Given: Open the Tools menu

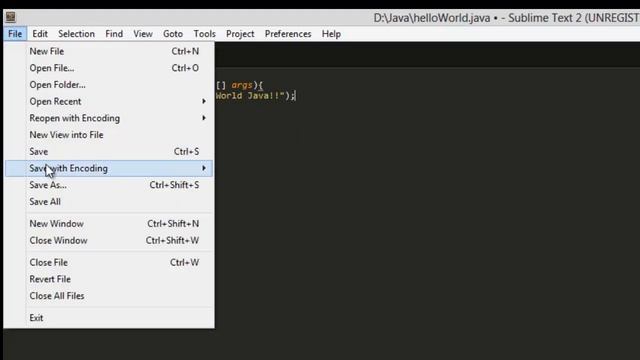Looking at the screenshot, I should (204, 34).
